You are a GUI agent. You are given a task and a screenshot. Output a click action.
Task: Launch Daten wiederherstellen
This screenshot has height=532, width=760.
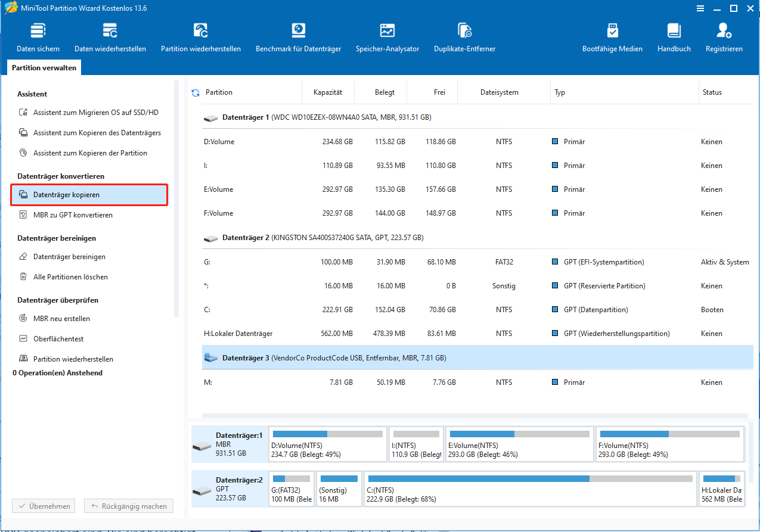[x=110, y=37]
